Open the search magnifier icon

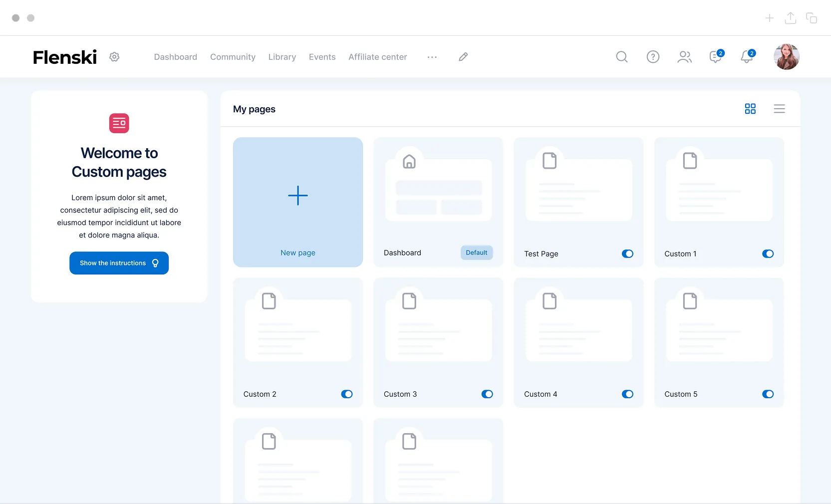pos(621,57)
